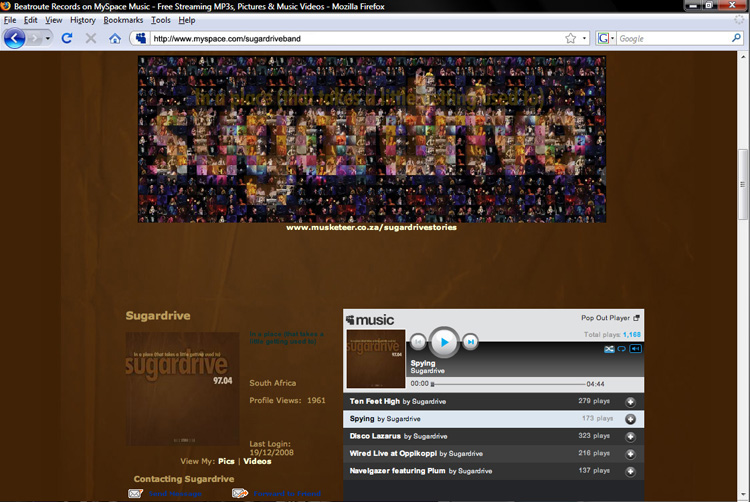Add Navelgazer featuring Plum plus icon
750x502 pixels.
coord(630,471)
